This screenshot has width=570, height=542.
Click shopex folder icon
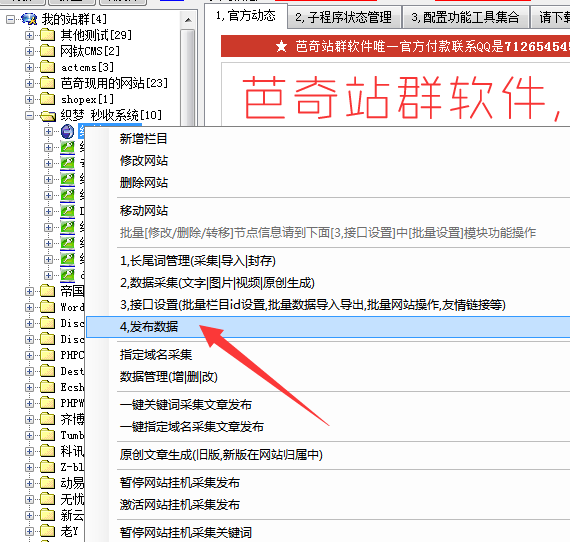(x=47, y=99)
